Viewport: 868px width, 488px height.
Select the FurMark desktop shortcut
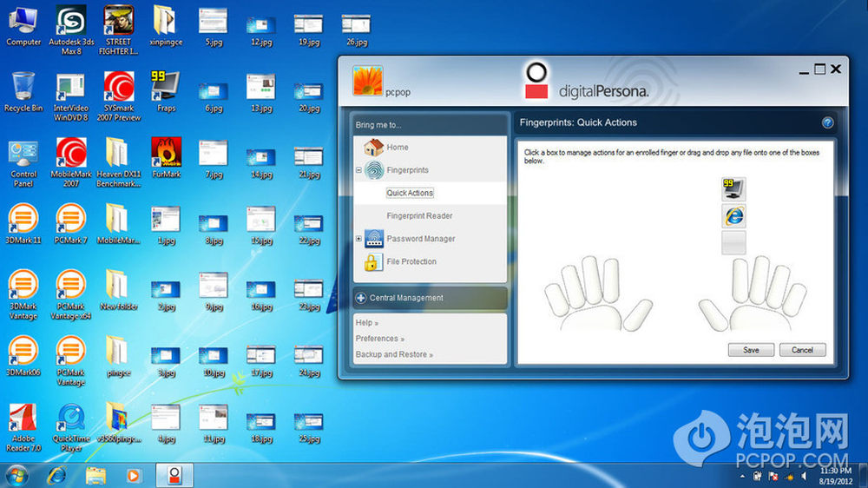click(x=166, y=158)
